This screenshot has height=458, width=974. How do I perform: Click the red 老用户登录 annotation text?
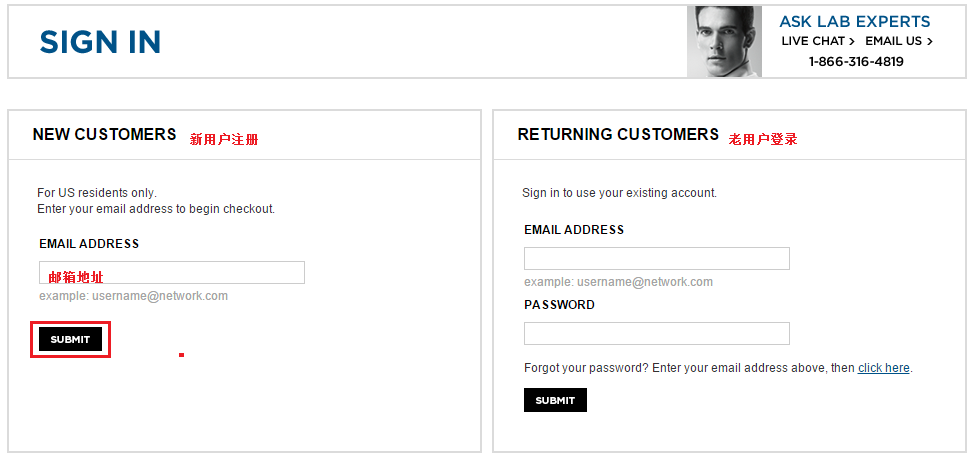(763, 139)
